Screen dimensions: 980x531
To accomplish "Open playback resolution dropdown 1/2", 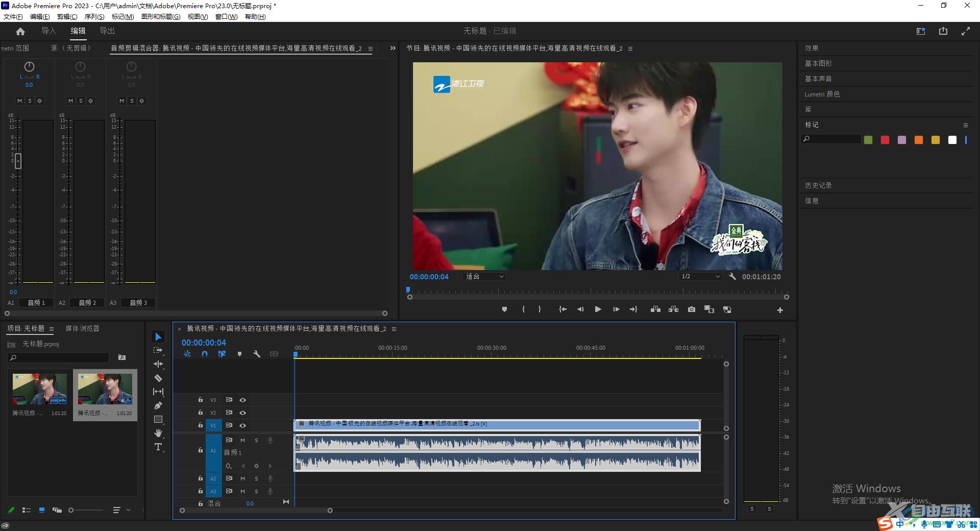I will click(x=700, y=276).
